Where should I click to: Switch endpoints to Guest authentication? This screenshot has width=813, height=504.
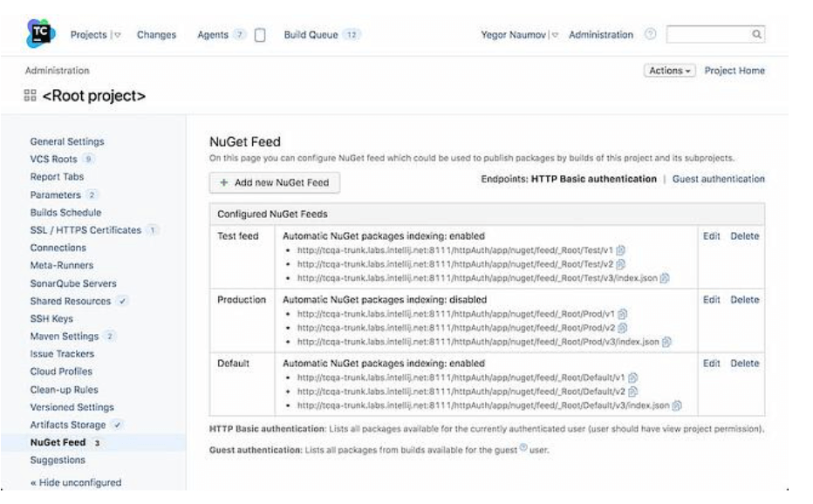coord(719,179)
